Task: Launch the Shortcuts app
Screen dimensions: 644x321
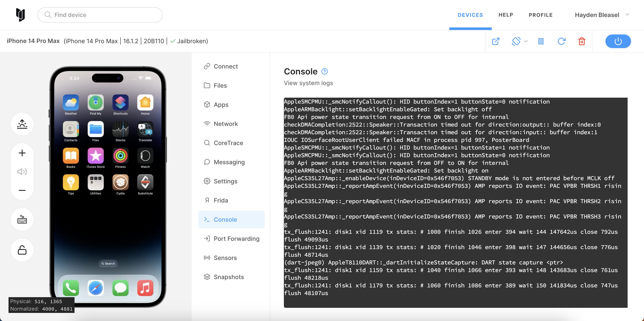Action: 121,102
